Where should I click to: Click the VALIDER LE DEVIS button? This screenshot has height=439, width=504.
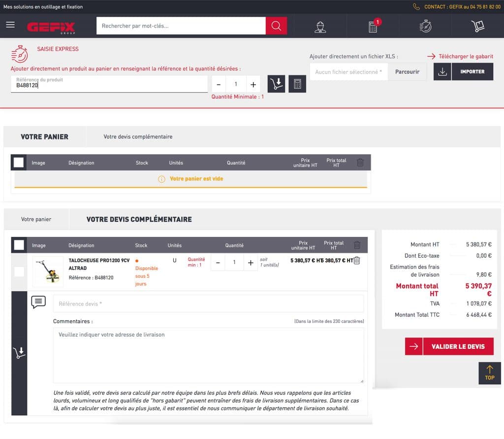458,346
